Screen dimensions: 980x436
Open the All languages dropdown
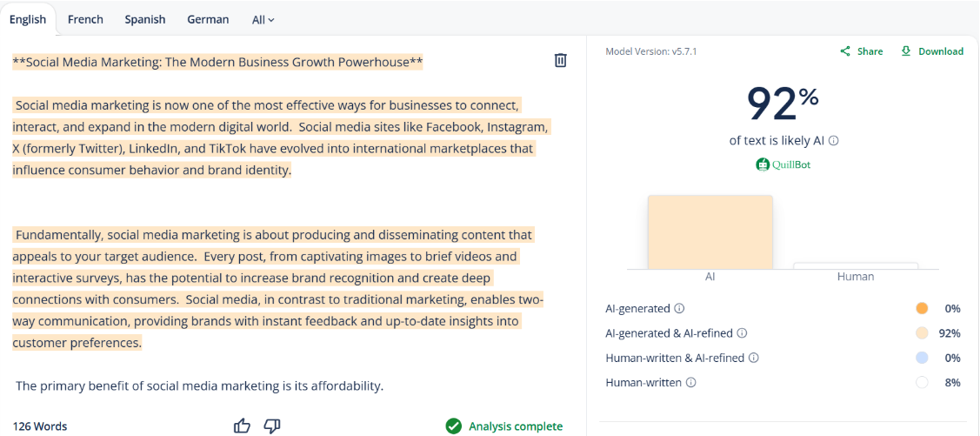[263, 19]
